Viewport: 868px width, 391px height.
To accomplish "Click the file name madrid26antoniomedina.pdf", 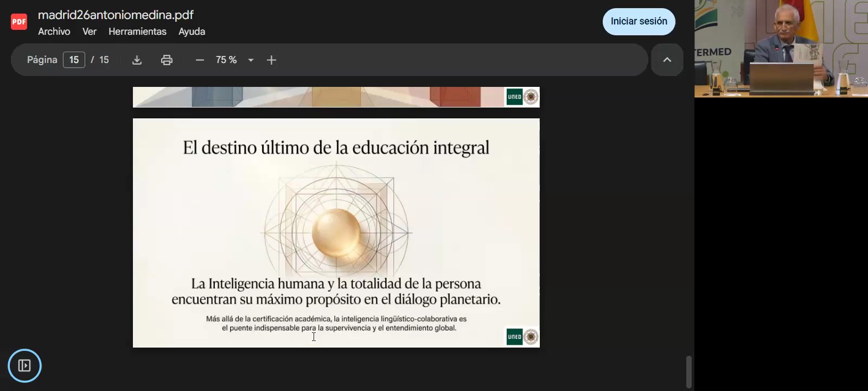I will [x=116, y=15].
